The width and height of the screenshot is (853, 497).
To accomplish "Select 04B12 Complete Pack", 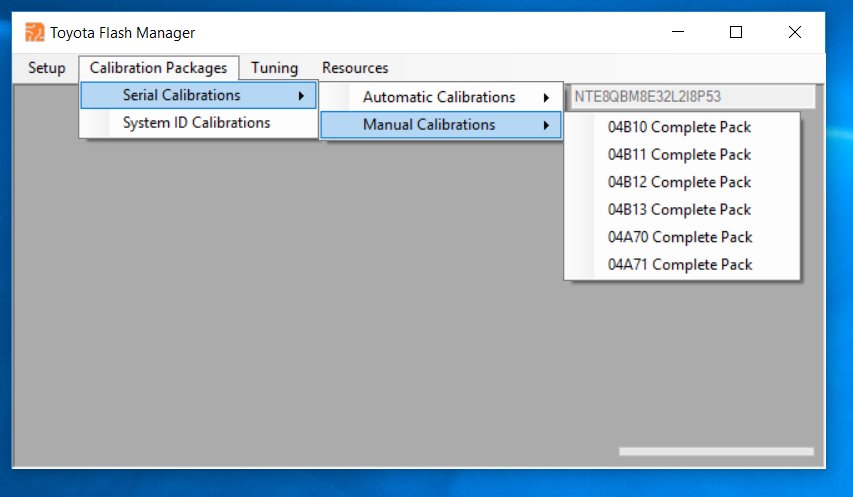I will (x=682, y=182).
